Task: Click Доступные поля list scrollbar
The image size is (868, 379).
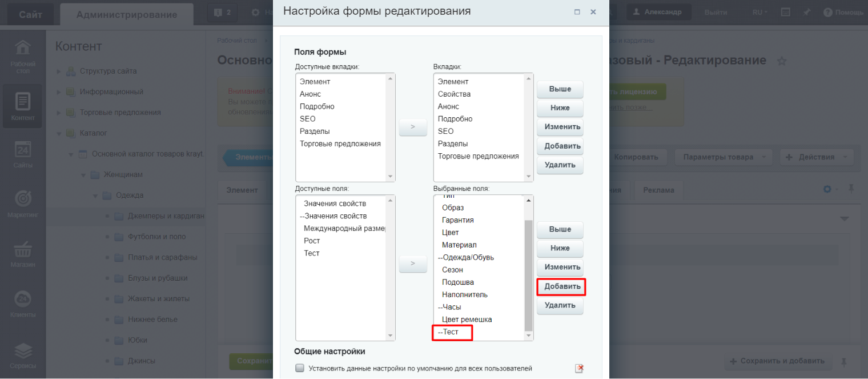Action: (x=391, y=268)
